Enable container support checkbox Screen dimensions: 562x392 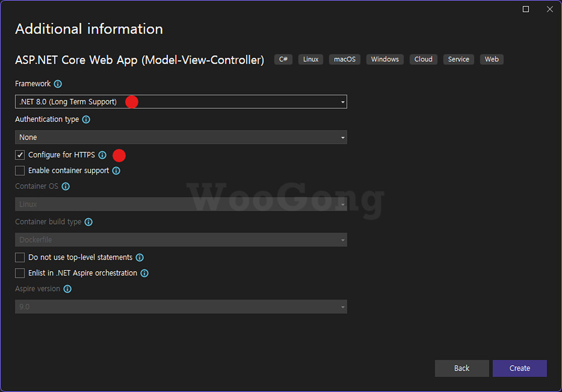[20, 171]
